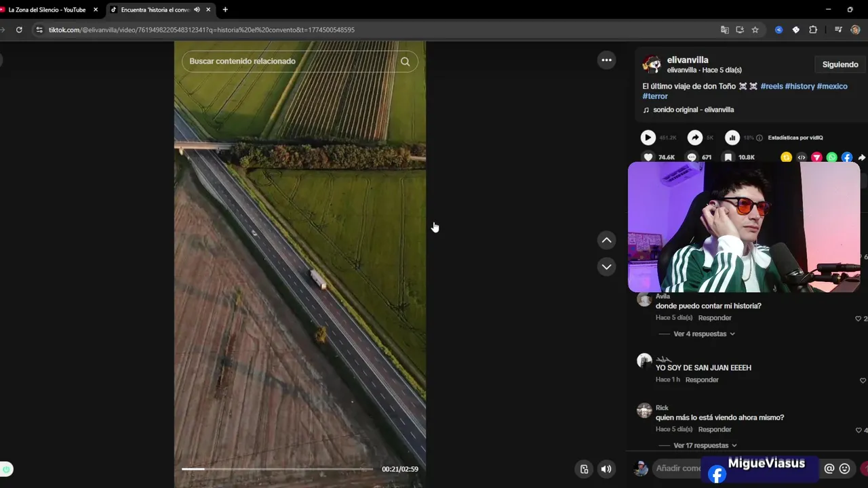Reply to the YO SOY DE SAN JUAN comment
This screenshot has height=488, width=868.
[702, 380]
